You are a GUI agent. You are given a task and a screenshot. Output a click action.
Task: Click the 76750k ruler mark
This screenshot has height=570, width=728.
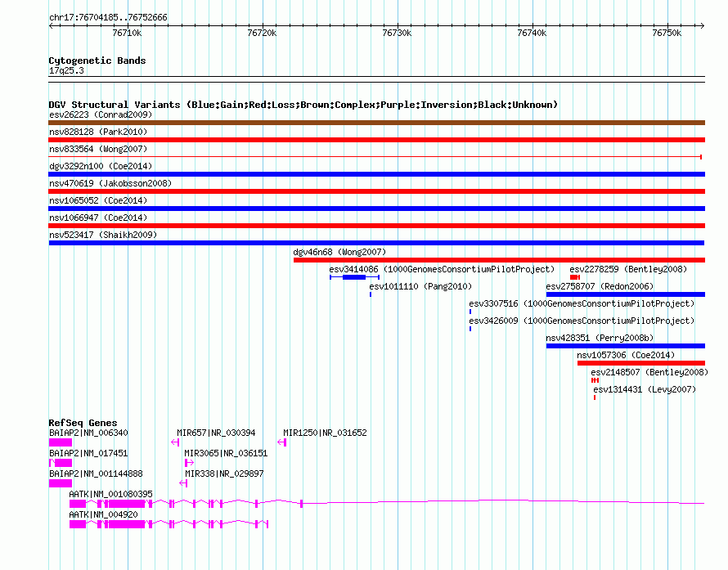667,33
